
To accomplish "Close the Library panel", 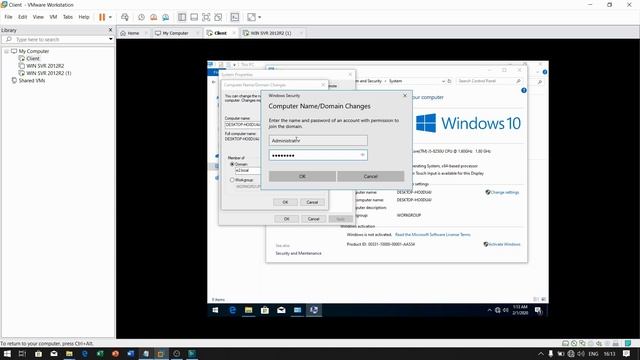I will (x=110, y=30).
